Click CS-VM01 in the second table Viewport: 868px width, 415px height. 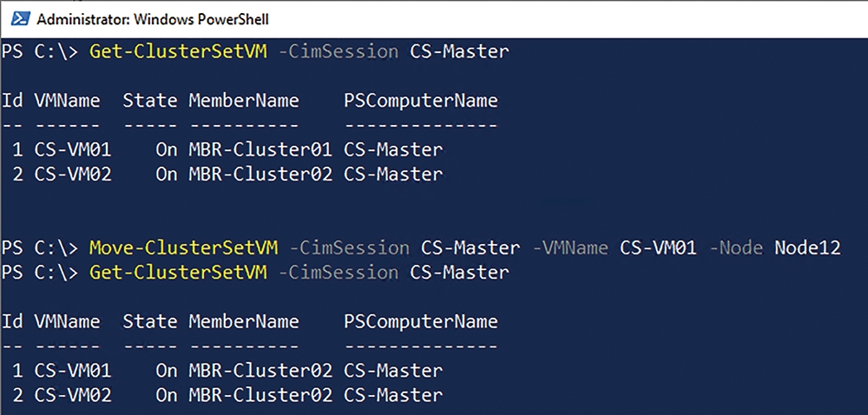(x=73, y=370)
